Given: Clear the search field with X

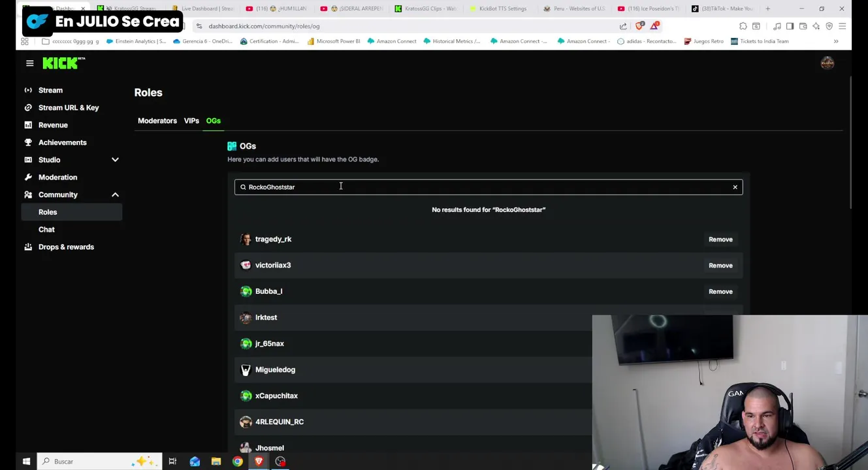Looking at the screenshot, I should click(735, 187).
